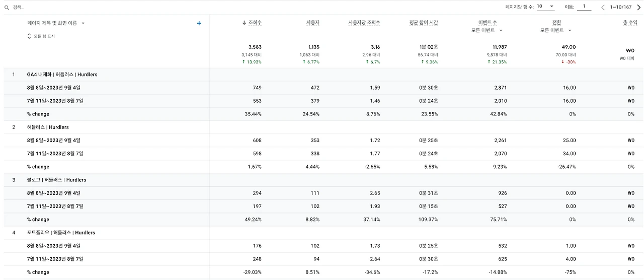644x280 pixels.
Task: Click the go-to page number field
Action: (x=584, y=7)
